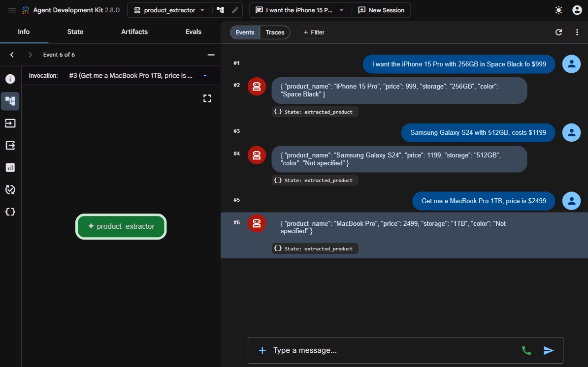Screen dimensions: 588x367
Task: Click the agent graph icon in header
Action: (x=221, y=10)
